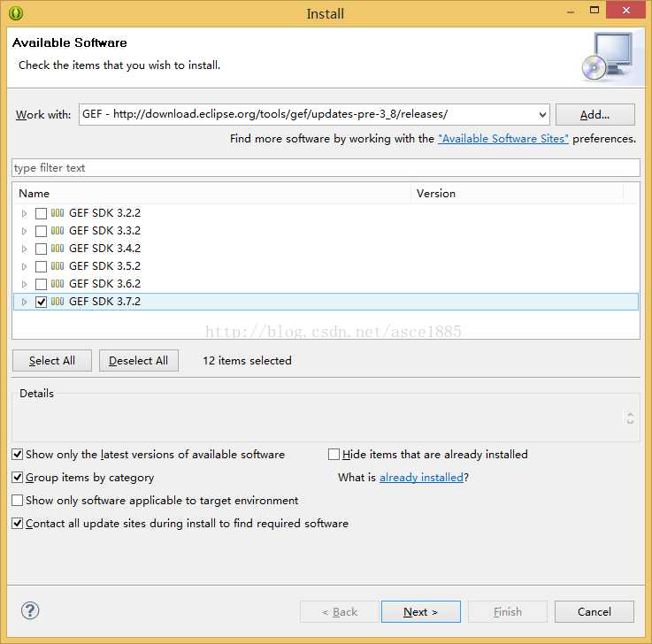
Task: Click the category icon next to GEF SDK 3.7.2
Action: (58, 302)
